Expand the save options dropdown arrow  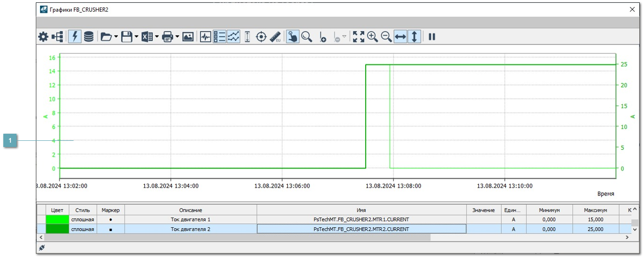tap(136, 37)
